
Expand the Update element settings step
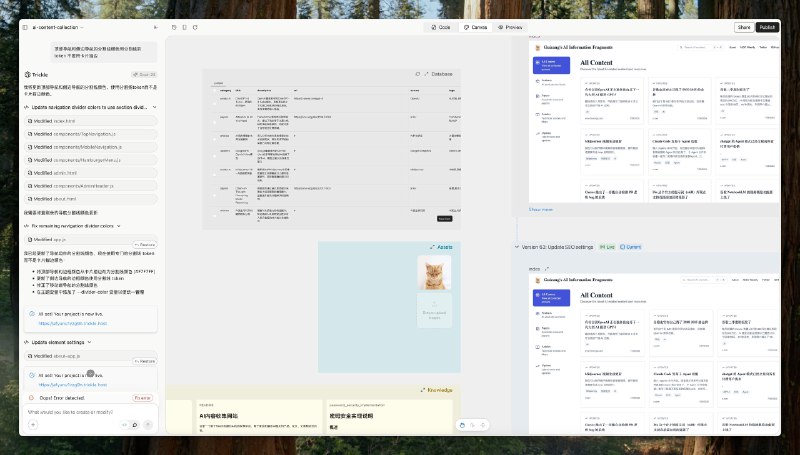pos(89,342)
